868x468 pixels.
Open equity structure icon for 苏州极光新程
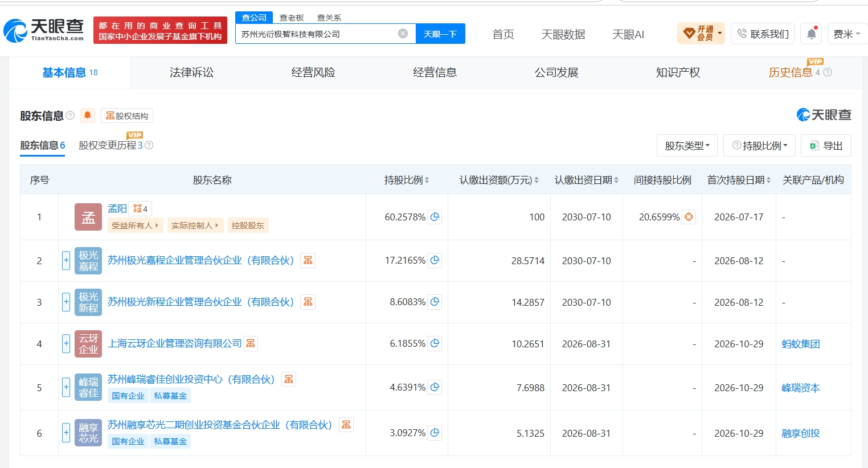coord(308,302)
